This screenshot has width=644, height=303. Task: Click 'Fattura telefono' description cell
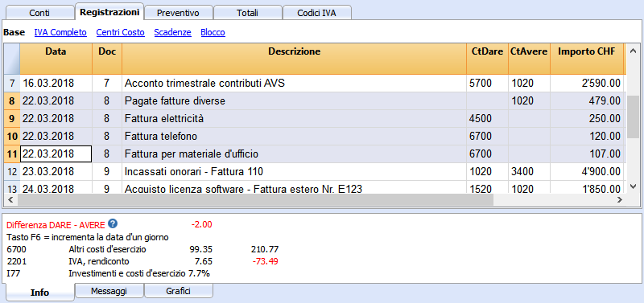click(294, 136)
